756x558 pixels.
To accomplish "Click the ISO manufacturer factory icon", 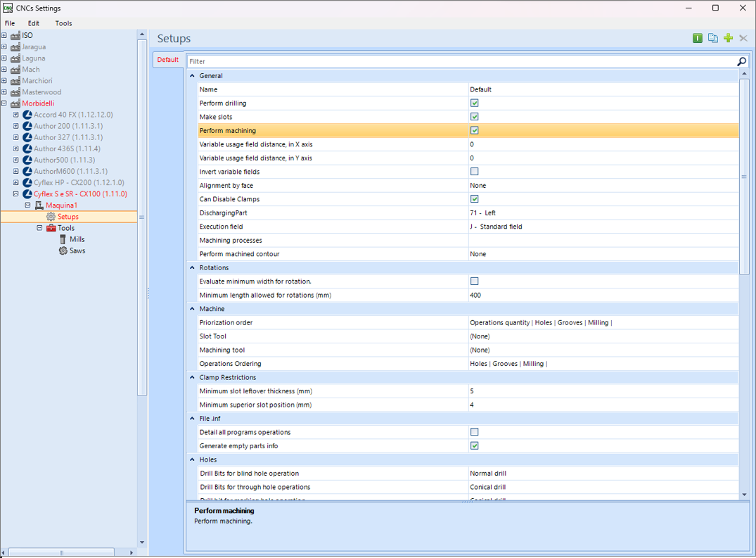I will 15,36.
